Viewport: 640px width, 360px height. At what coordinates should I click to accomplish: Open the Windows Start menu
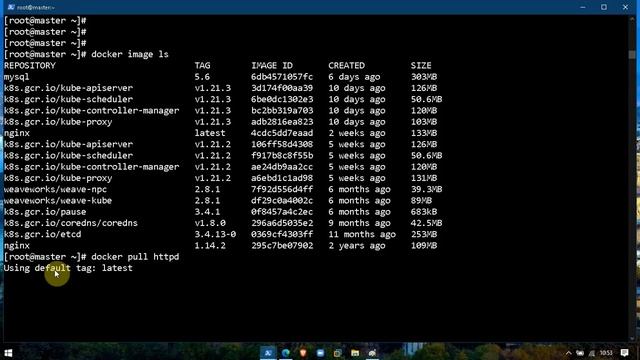(8, 353)
